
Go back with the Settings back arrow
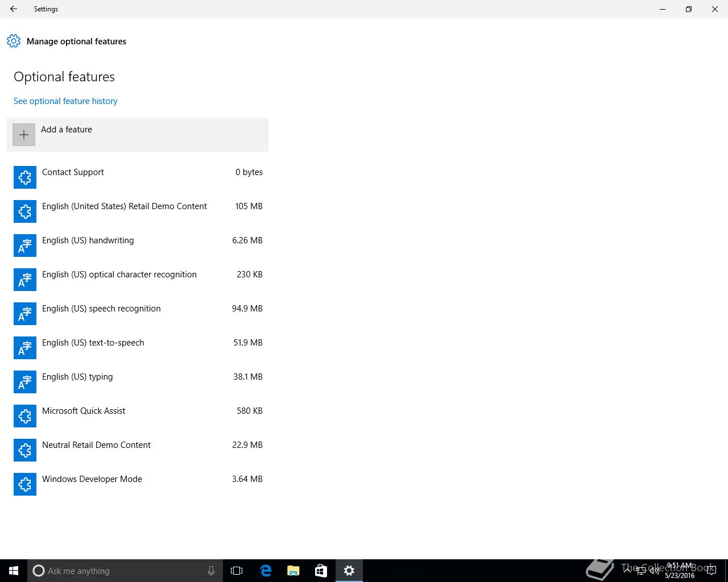tap(14, 9)
